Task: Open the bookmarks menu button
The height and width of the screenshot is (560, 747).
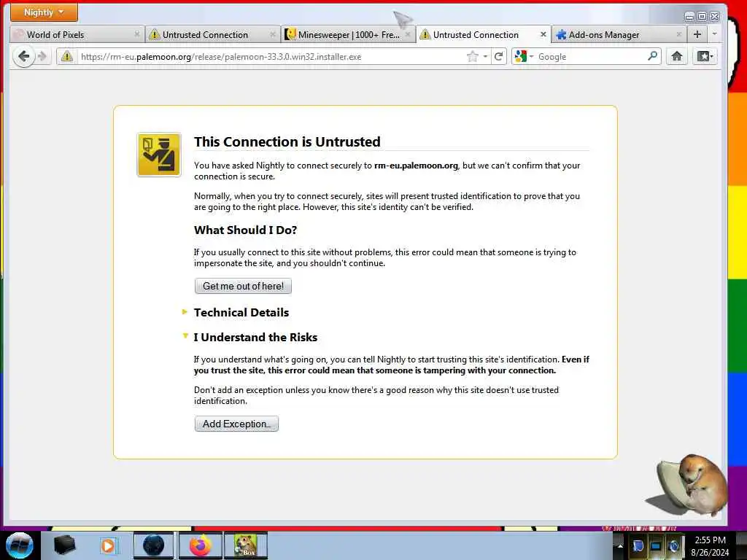Action: click(x=705, y=57)
